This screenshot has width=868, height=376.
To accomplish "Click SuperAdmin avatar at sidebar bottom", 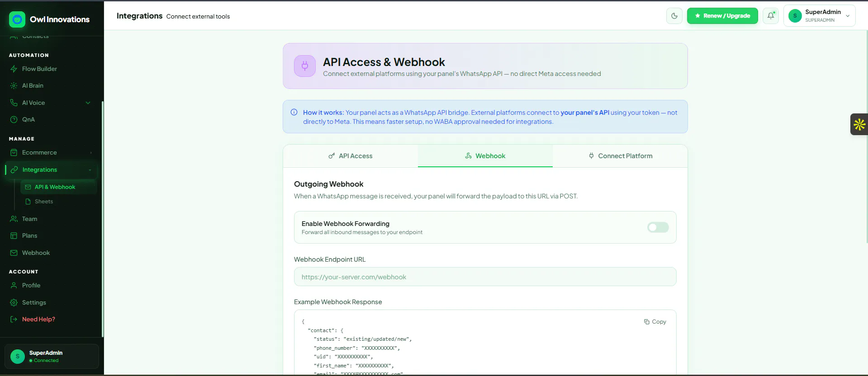I will tap(18, 356).
